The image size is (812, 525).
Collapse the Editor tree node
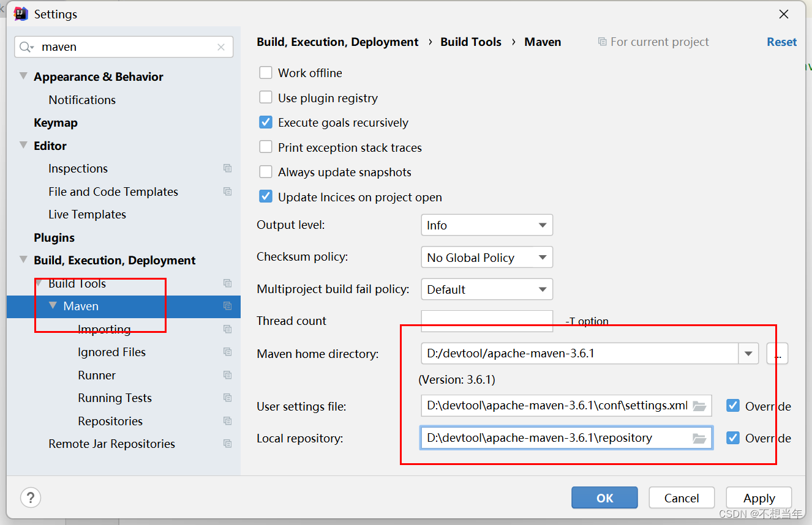coord(24,146)
